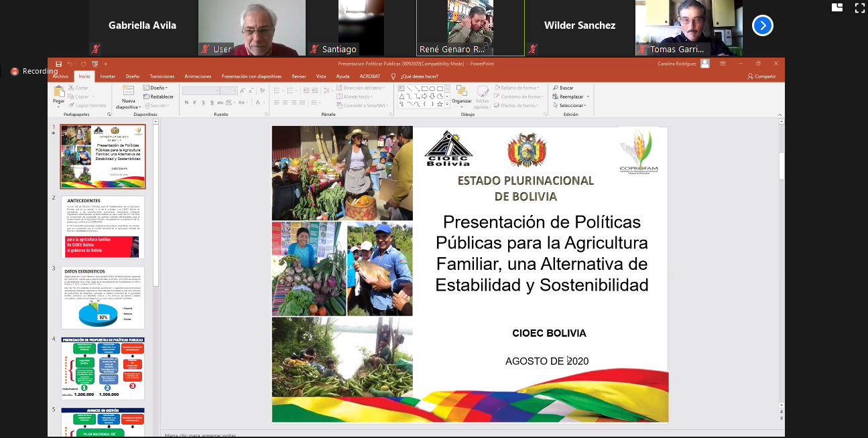Toggle the Restablecer slide reset
The image size is (868, 438).
tap(158, 96)
